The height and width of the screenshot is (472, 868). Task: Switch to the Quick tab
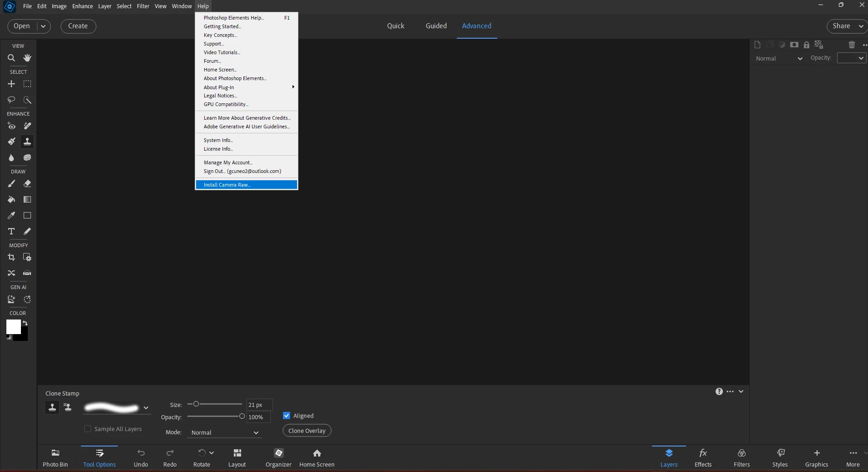pos(396,26)
